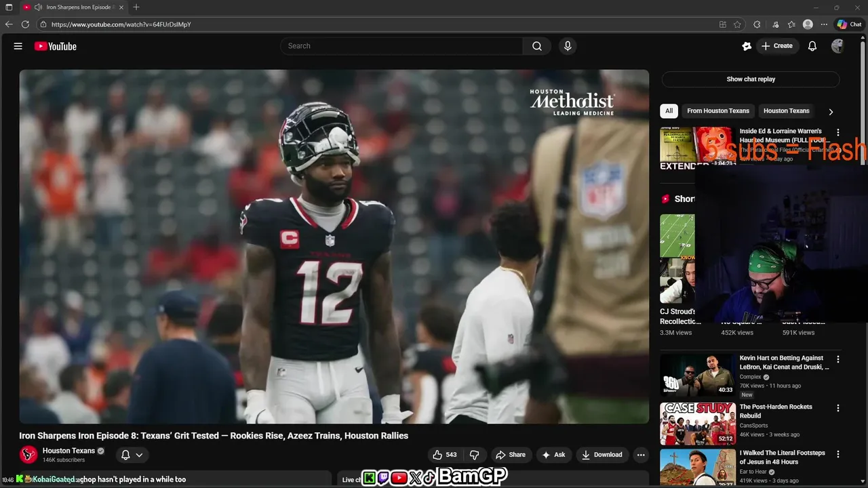The height and width of the screenshot is (488, 868).
Task: Open YouTube account avatar menu
Action: pos(837,46)
